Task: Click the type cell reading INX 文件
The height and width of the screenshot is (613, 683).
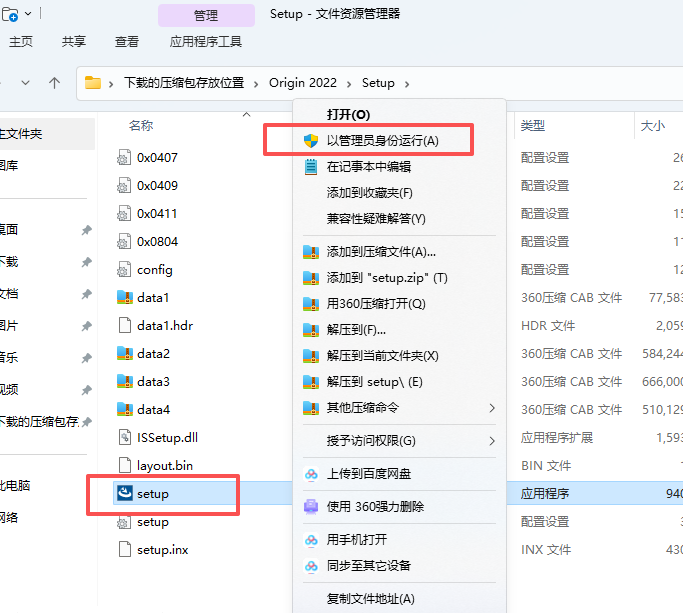Action: 546,549
